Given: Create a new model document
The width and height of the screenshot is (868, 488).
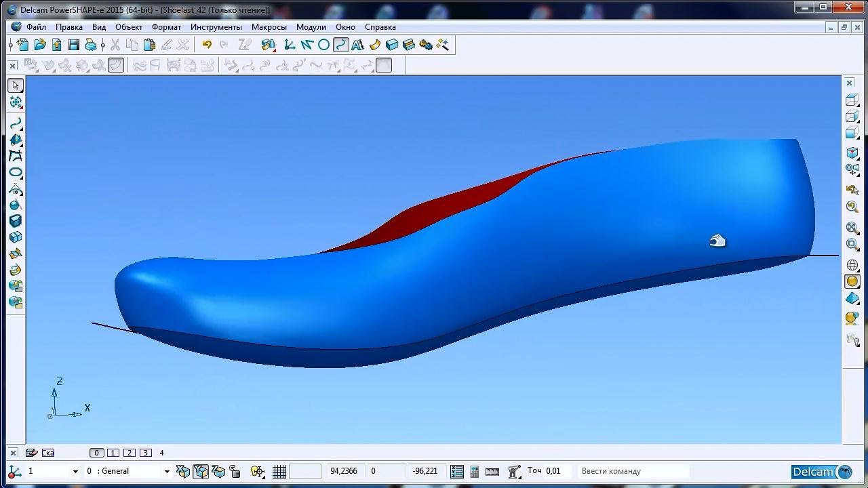Looking at the screenshot, I should [x=23, y=45].
